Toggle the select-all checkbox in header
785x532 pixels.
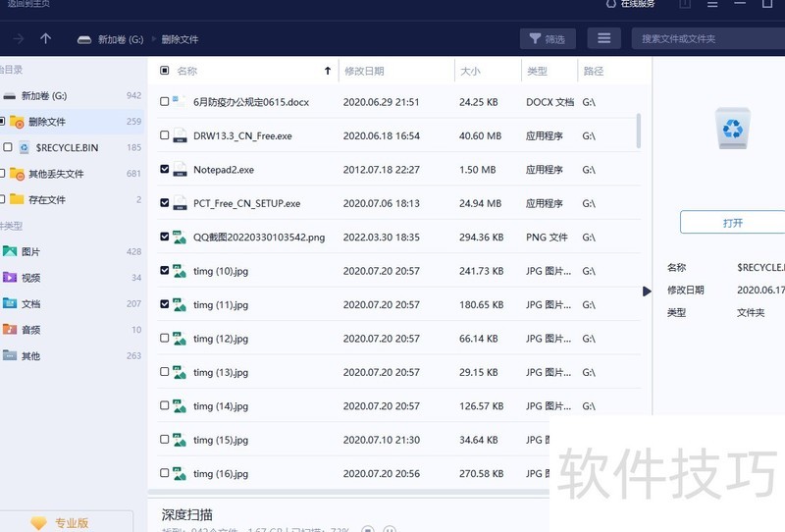(x=165, y=71)
